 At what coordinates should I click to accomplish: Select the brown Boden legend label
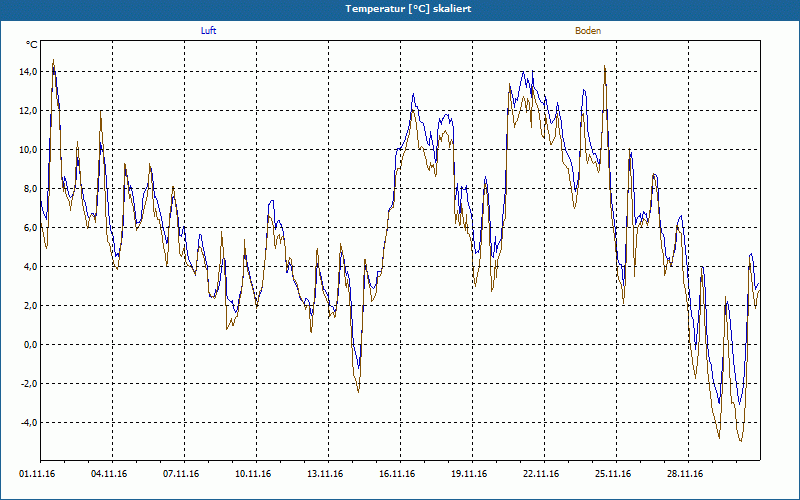tap(588, 31)
